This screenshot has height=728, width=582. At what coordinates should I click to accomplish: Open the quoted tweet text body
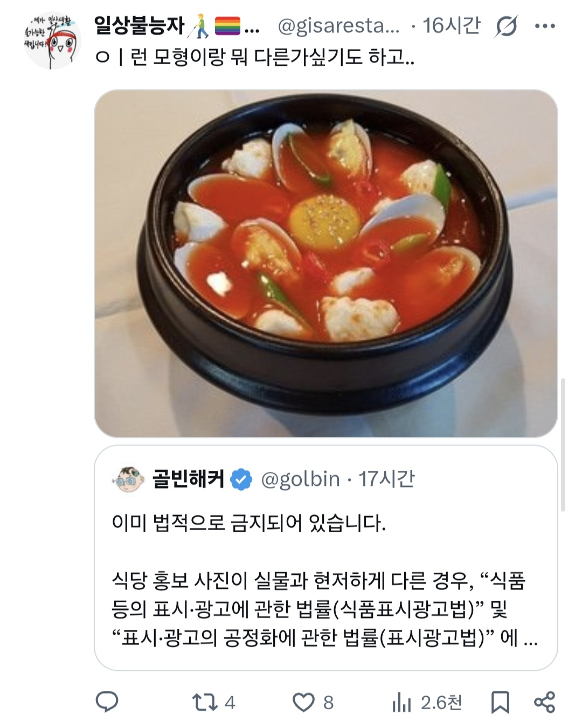pyautogui.click(x=324, y=581)
